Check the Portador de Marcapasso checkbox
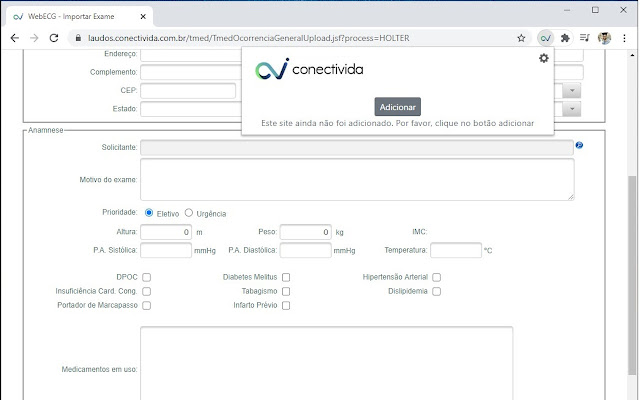This screenshot has height=400, width=640. (x=147, y=305)
